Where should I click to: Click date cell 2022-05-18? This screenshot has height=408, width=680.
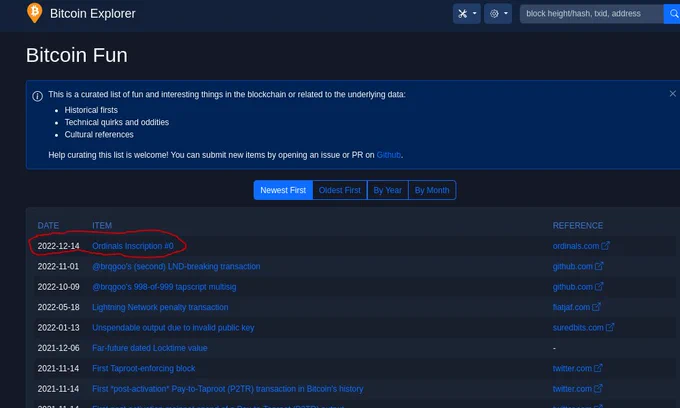[x=59, y=307]
